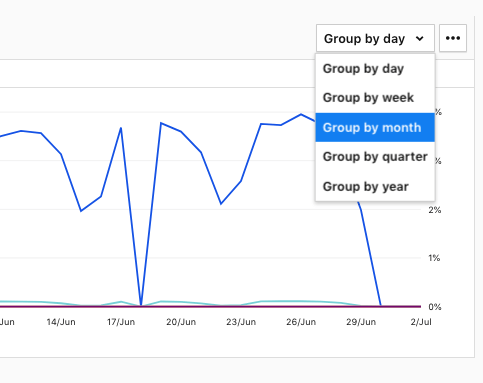Click the 20/Jun axis label
The width and height of the screenshot is (483, 383).
(181, 322)
